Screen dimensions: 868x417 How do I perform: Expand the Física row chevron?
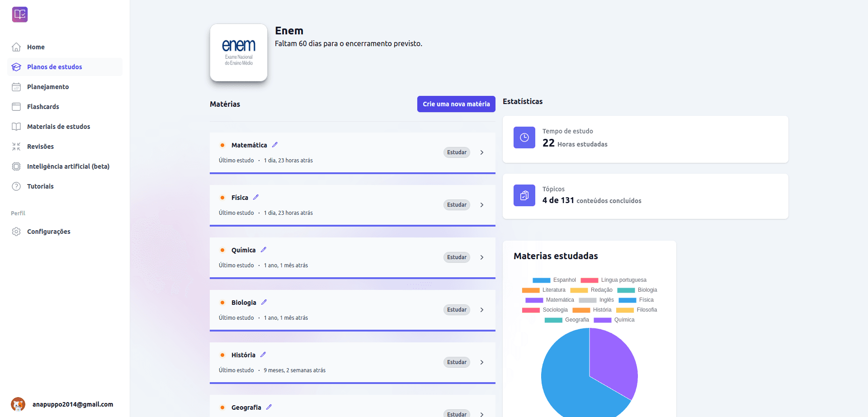click(x=482, y=205)
